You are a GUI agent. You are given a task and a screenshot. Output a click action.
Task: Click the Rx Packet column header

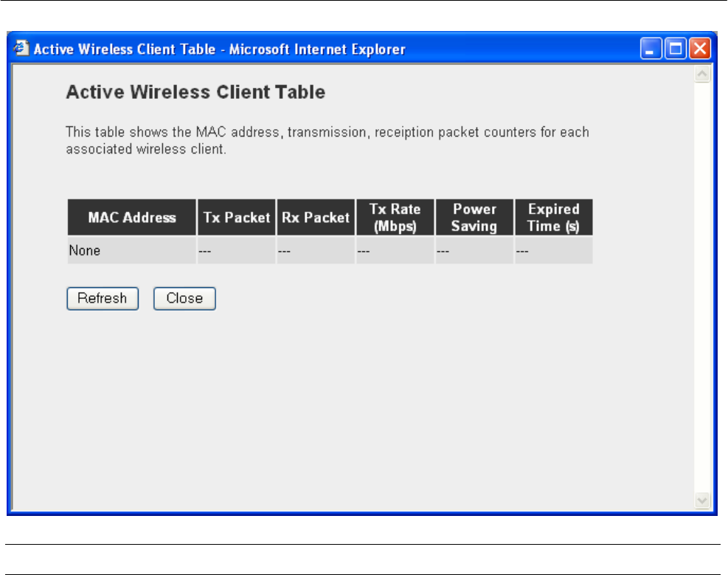[x=316, y=217]
